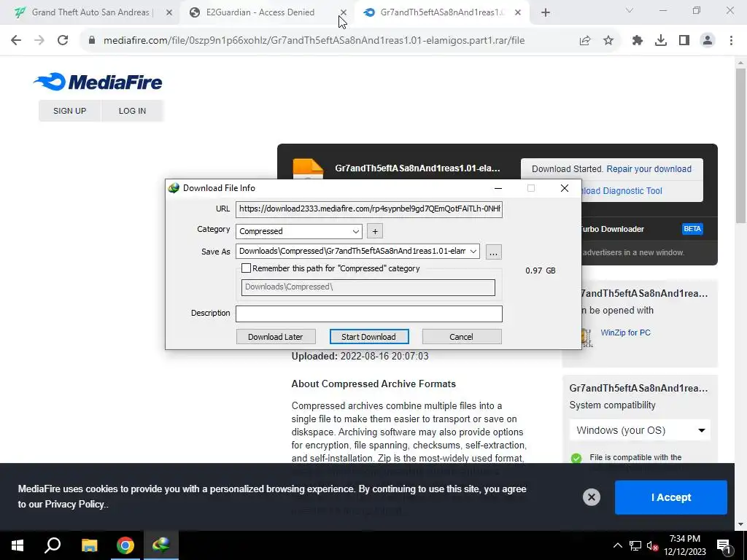This screenshot has height=560, width=747.
Task: Open the notification center icon
Action: [x=724, y=545]
